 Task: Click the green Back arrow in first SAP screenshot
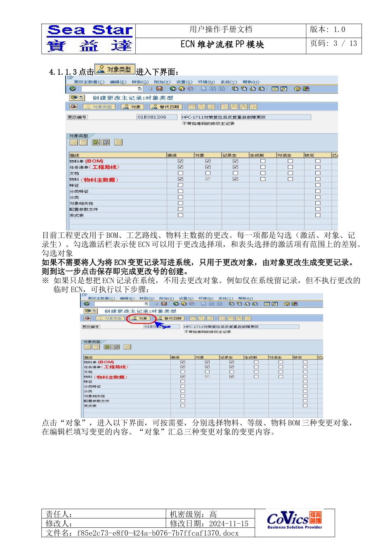click(x=173, y=89)
